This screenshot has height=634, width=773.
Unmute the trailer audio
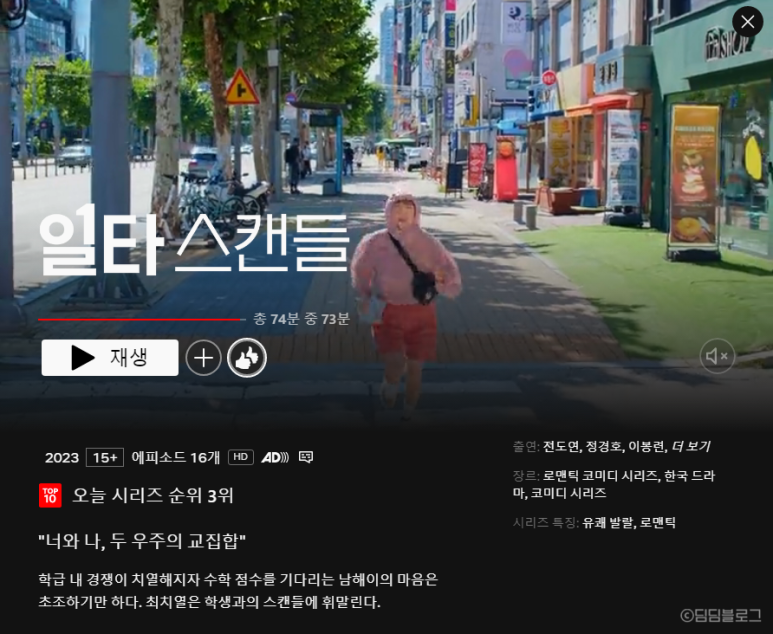pyautogui.click(x=717, y=355)
